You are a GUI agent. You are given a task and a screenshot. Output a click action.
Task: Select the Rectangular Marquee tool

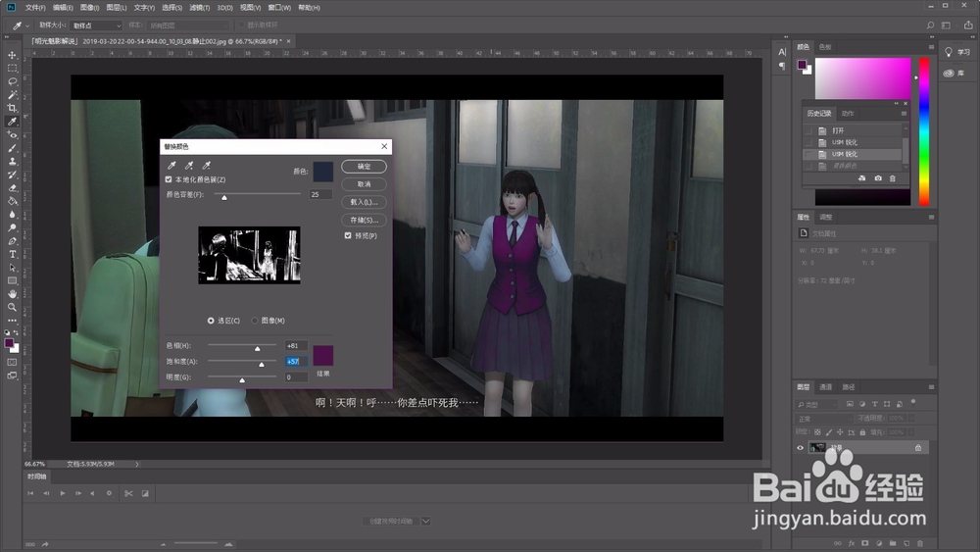click(12, 68)
